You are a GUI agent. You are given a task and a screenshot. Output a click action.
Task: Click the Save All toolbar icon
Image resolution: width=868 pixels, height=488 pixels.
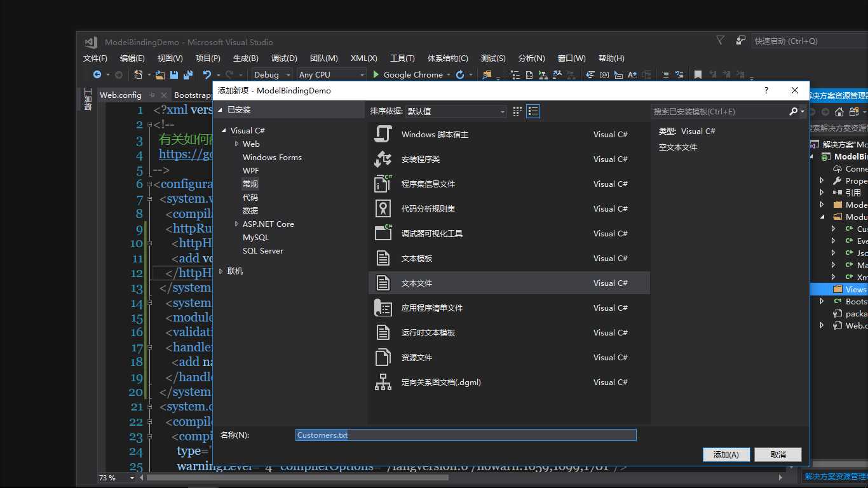[x=187, y=74]
